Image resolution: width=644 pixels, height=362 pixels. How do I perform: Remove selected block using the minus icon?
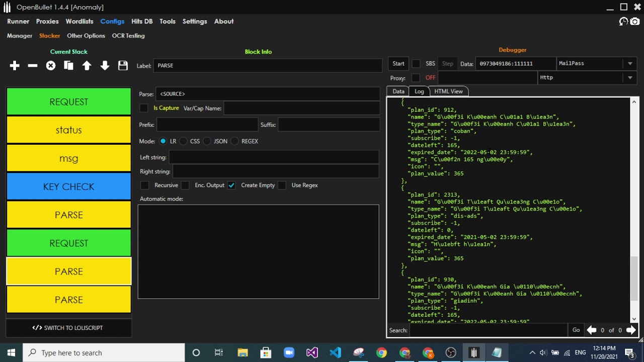pos(33,66)
